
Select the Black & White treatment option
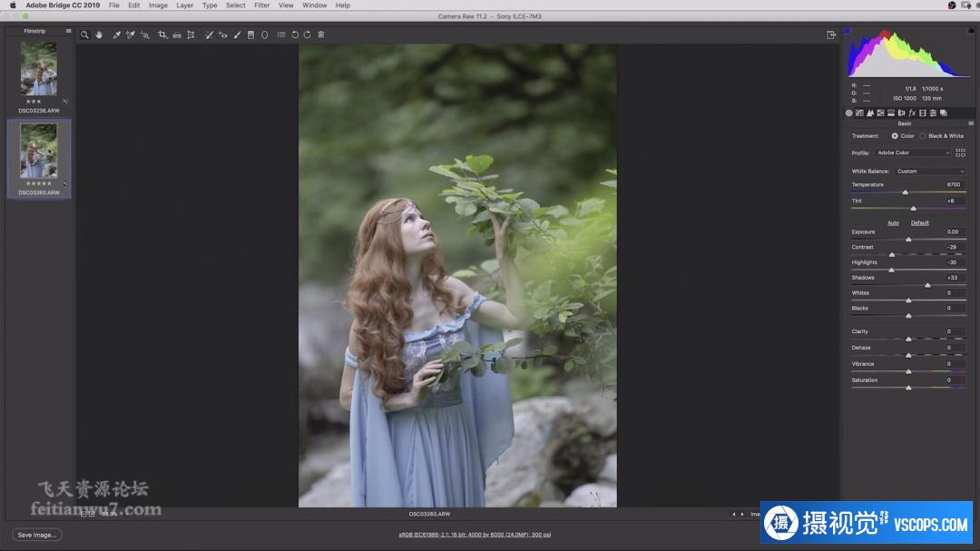pyautogui.click(x=923, y=136)
